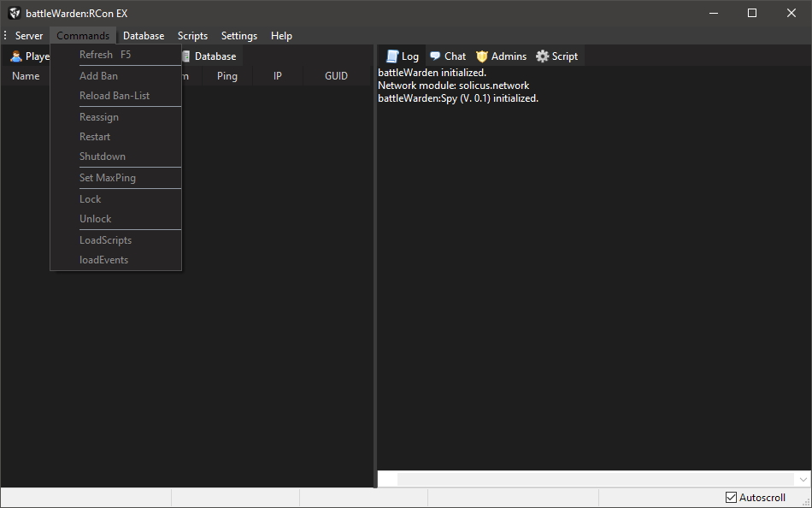This screenshot has width=812, height=508.
Task: Choose Shutdown from the Commands menu
Action: click(116, 157)
